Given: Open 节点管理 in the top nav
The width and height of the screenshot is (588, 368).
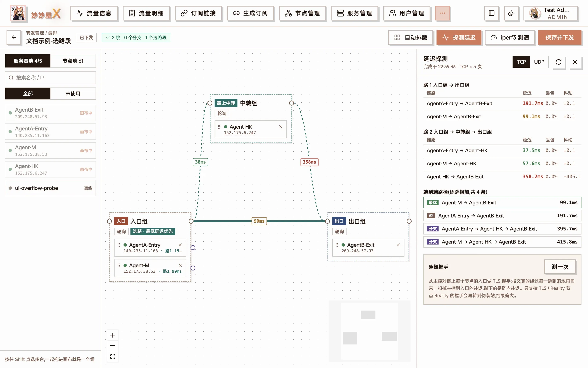Looking at the screenshot, I should pos(302,13).
